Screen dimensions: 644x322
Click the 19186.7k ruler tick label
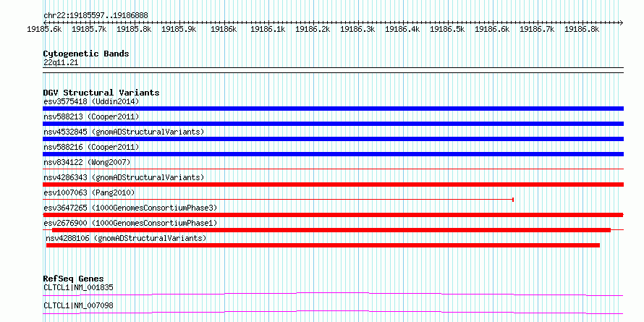[537, 29]
